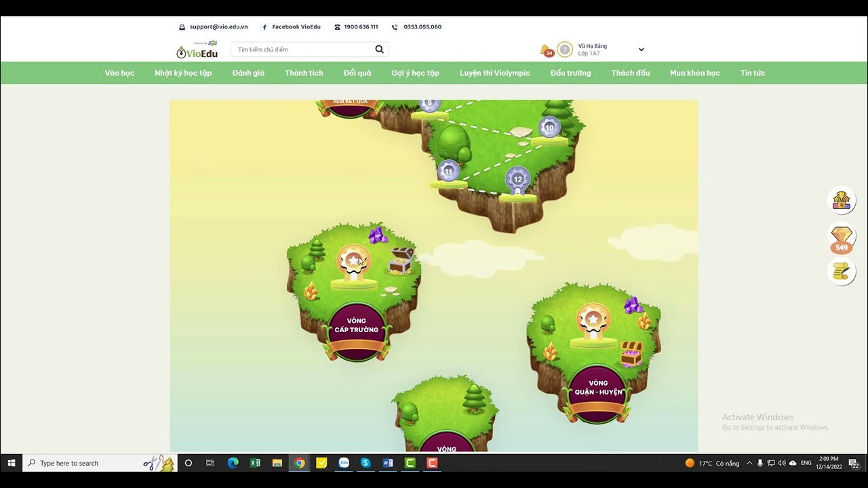Open treasure chest on Cấp Trường island
This screenshot has height=488, width=868.
[x=401, y=261]
